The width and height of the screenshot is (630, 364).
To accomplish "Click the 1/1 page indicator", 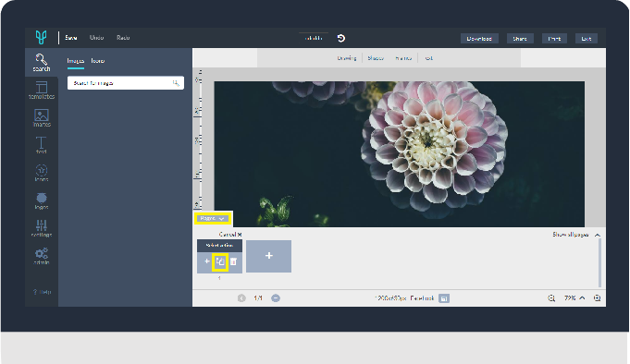I will [258, 298].
